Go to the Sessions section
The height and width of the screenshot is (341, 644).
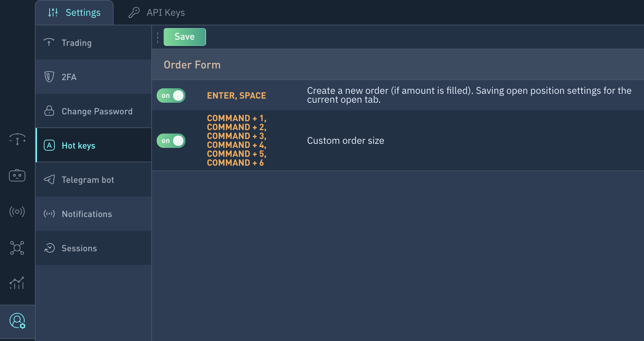coord(93,248)
